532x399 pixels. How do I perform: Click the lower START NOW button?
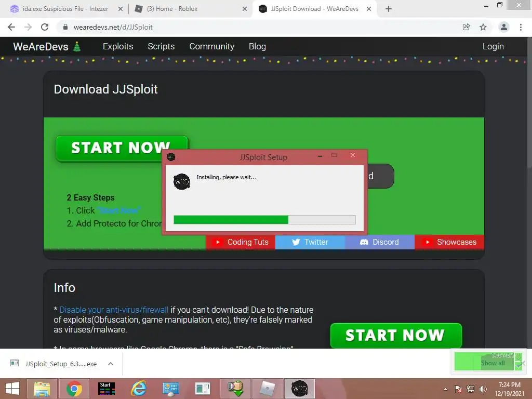[x=395, y=335]
